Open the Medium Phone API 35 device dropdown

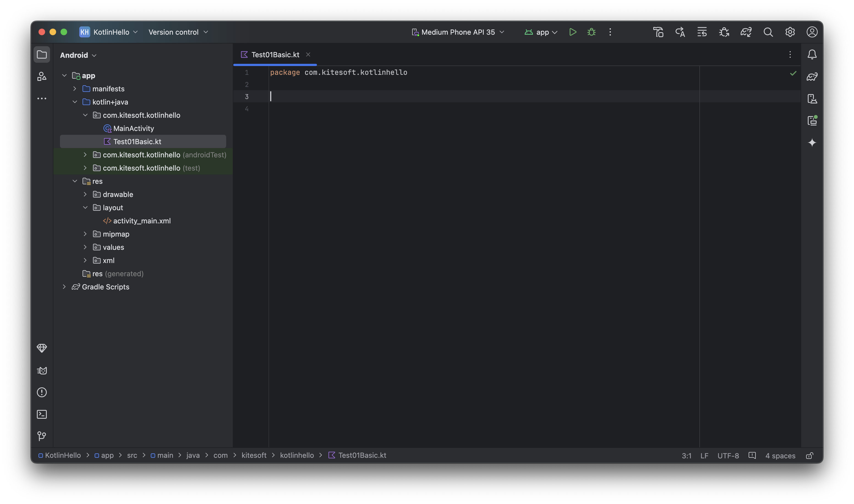point(458,32)
